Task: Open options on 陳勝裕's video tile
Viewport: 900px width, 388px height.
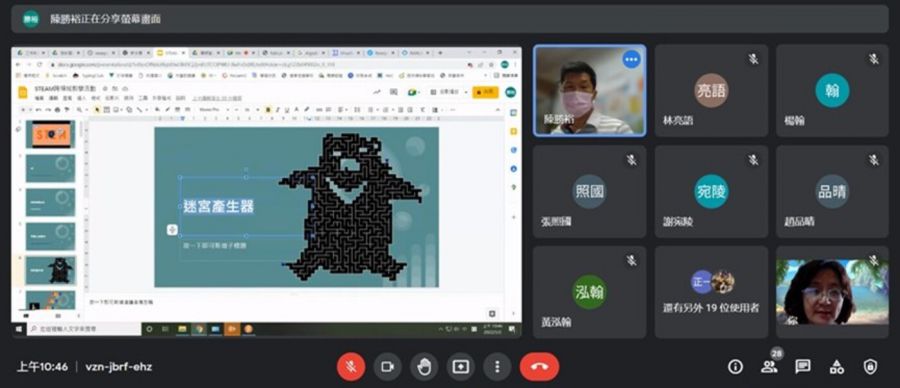Action: click(631, 59)
